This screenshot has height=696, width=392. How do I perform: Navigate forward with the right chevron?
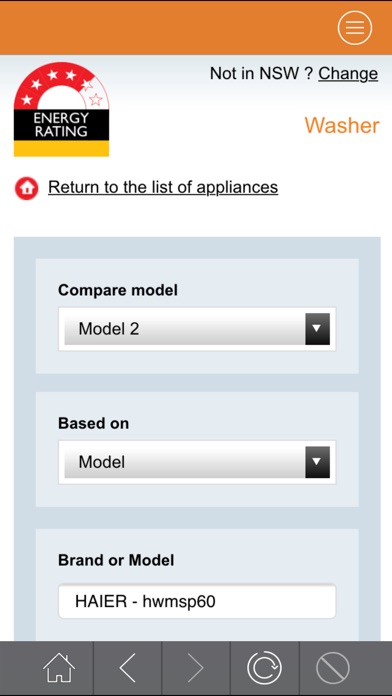[x=195, y=668]
